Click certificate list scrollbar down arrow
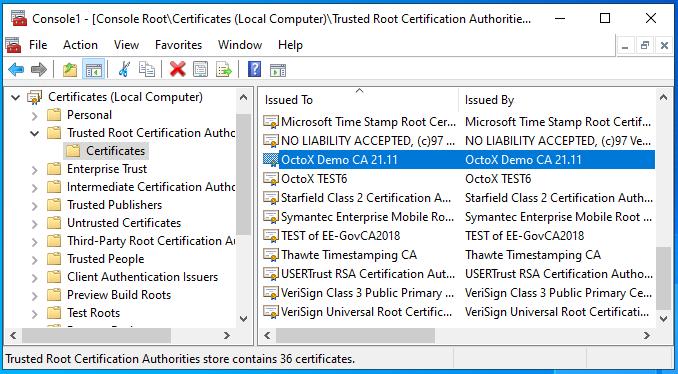The image size is (678, 374). pos(663,319)
